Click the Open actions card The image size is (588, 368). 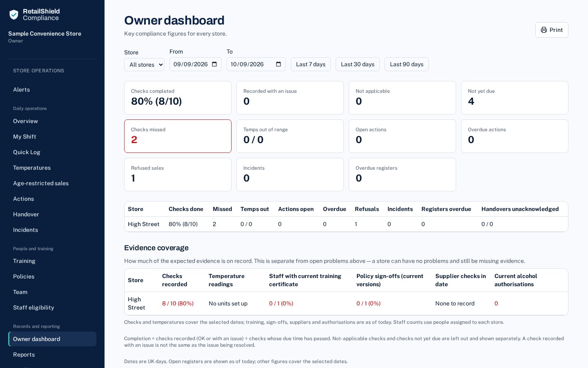(402, 136)
